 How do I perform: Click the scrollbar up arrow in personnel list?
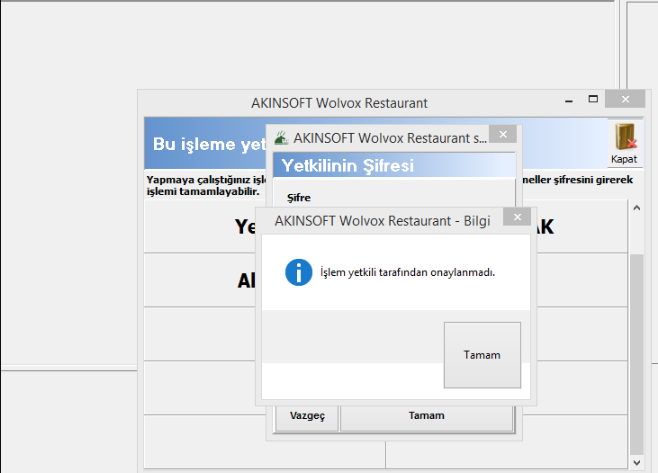637,208
